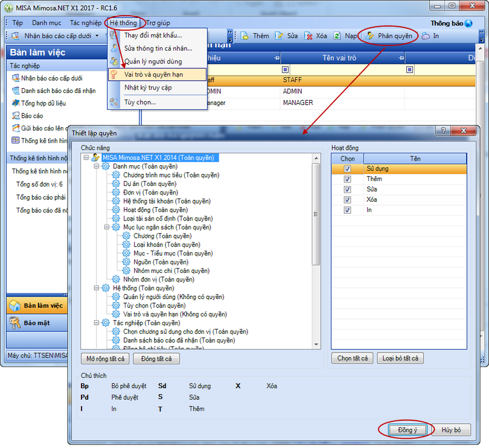
Task: Click the Đóng tất cả button
Action: [156, 359]
